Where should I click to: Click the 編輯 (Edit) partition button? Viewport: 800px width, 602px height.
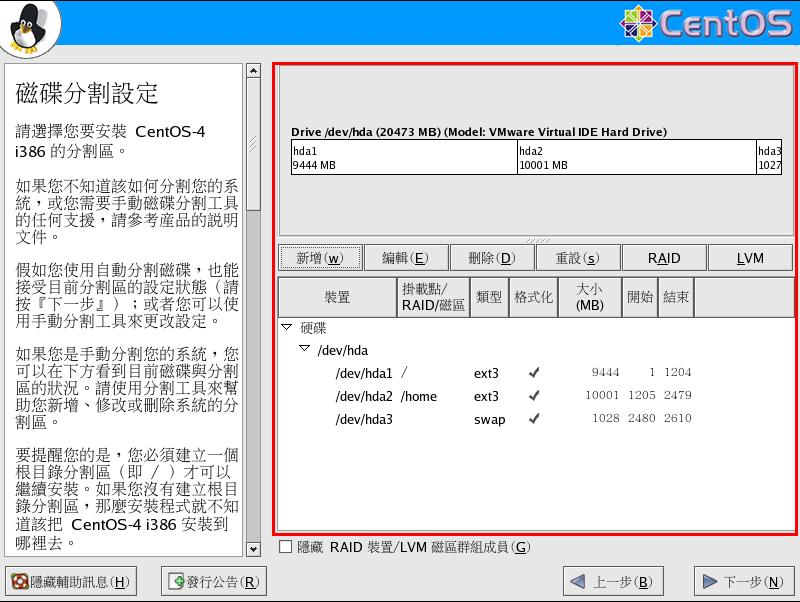[405, 258]
